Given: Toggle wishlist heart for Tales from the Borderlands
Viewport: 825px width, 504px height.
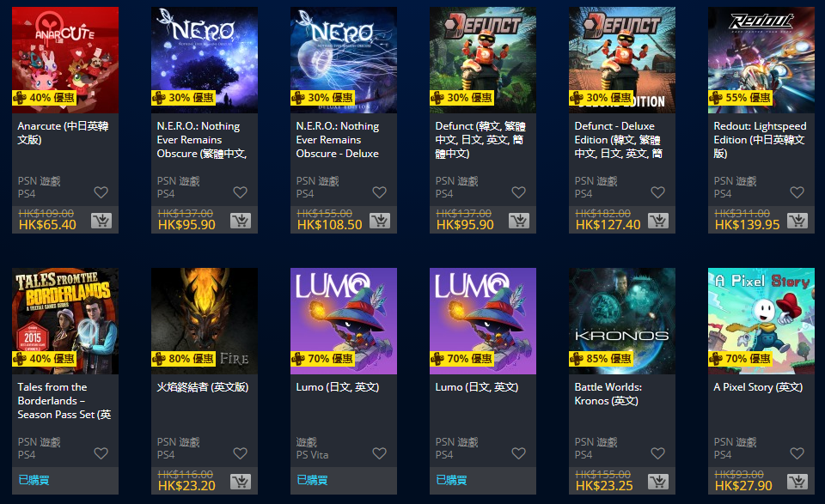Looking at the screenshot, I should tap(101, 453).
